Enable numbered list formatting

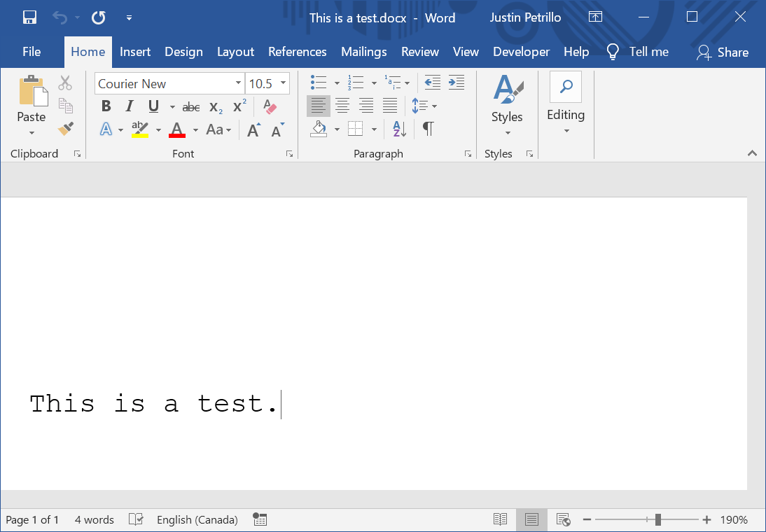tap(354, 82)
